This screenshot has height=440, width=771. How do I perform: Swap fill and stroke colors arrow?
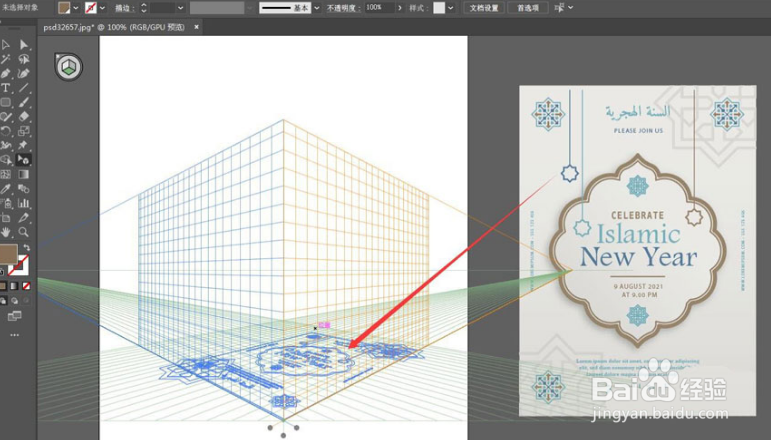(x=27, y=248)
